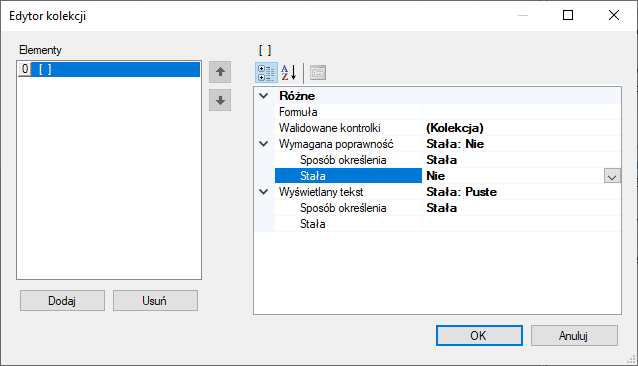Move selected element up with arrow button
Screen dimensions: 638x366
[x=220, y=72]
